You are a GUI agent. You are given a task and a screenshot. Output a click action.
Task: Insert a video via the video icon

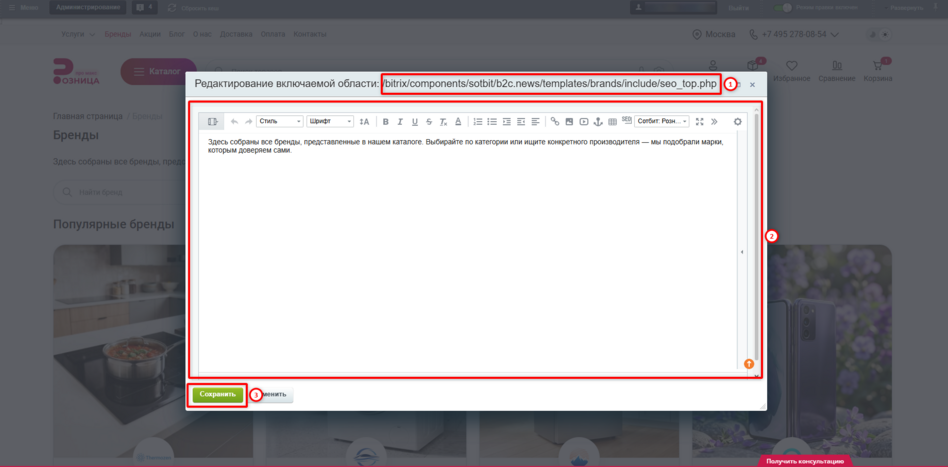coord(584,122)
